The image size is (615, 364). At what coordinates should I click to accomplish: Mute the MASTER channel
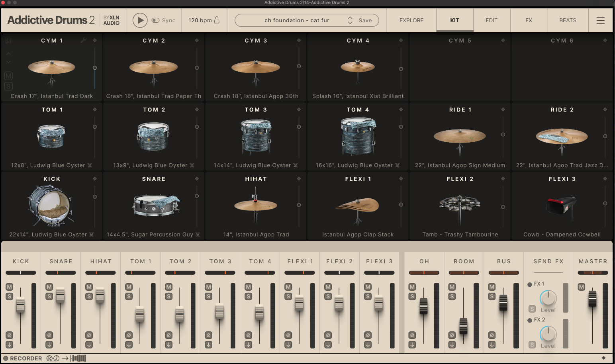tap(581, 287)
